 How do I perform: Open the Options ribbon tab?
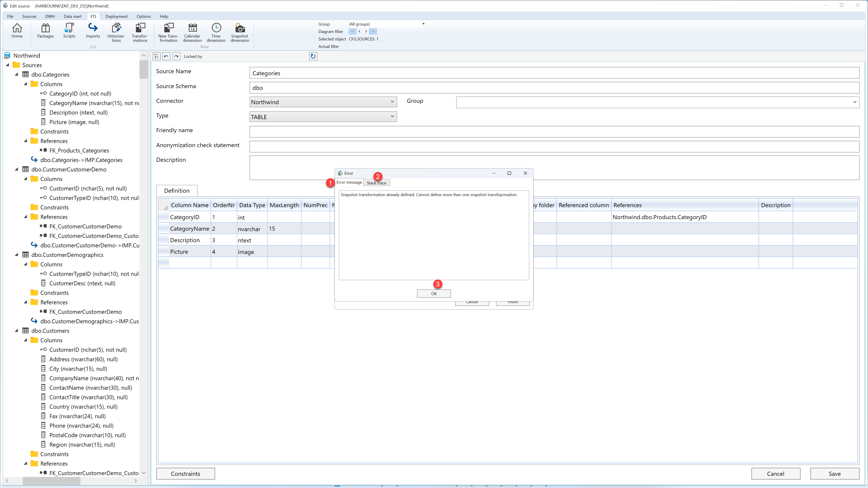144,16
